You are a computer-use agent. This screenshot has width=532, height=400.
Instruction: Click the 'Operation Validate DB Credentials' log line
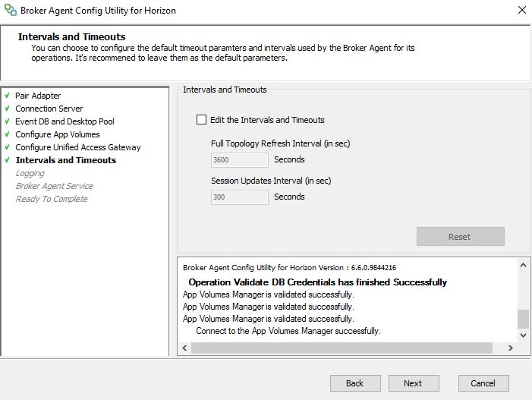317,282
